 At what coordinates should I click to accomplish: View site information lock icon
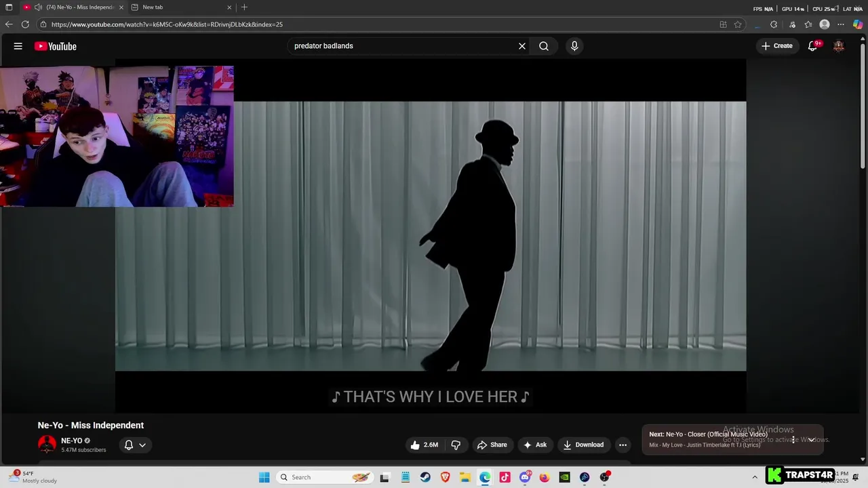pos(43,24)
